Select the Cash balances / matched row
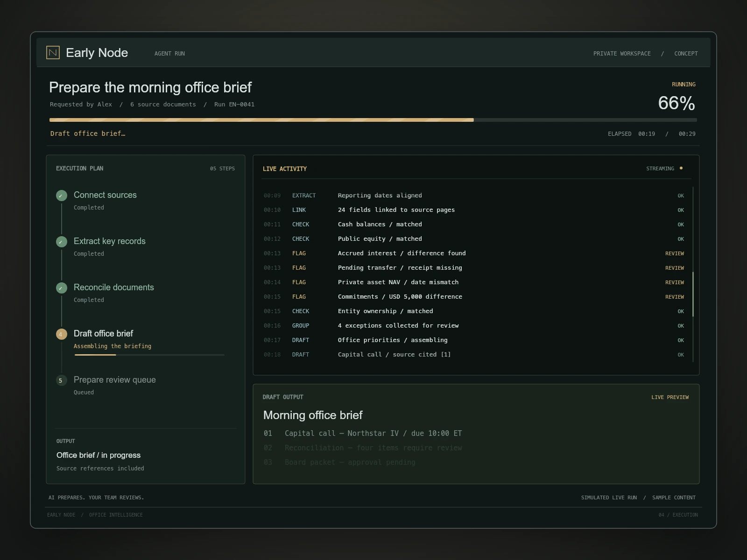747x560 pixels. 474,224
